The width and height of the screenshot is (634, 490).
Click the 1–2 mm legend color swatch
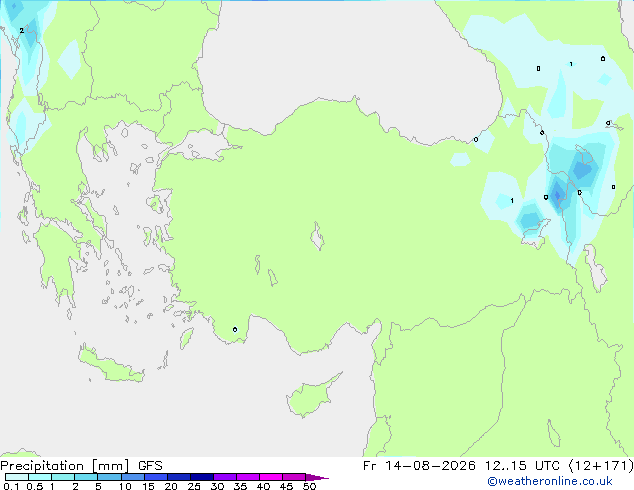point(63,477)
